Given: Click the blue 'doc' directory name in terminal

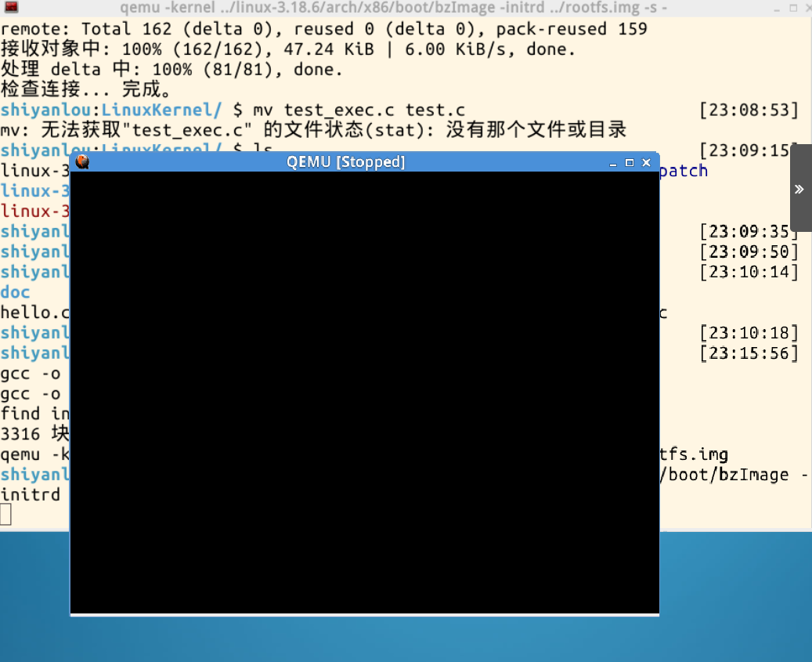Looking at the screenshot, I should [15, 292].
